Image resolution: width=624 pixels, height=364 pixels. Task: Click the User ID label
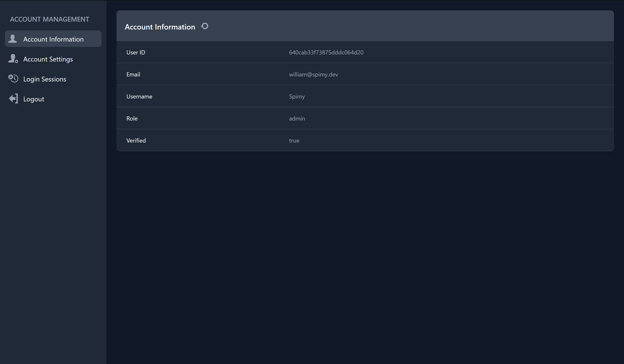(136, 52)
